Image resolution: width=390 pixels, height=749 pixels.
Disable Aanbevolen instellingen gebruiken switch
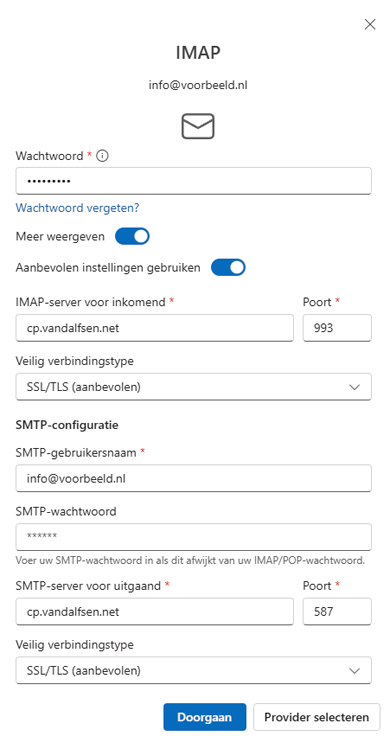[228, 268]
